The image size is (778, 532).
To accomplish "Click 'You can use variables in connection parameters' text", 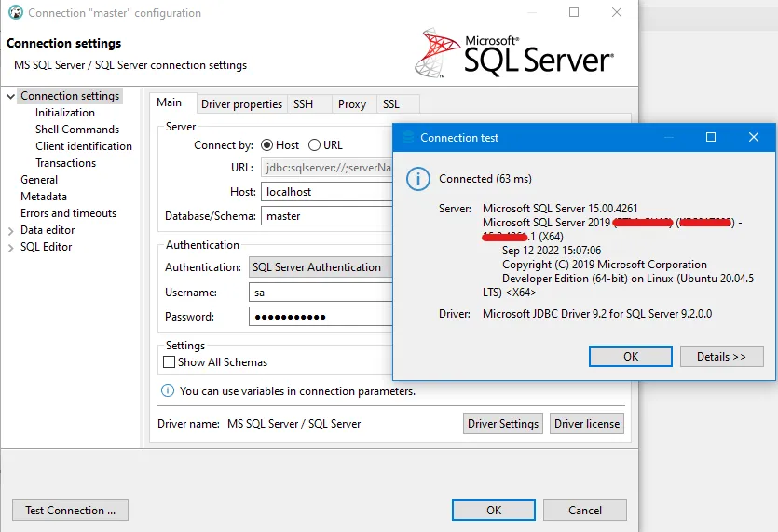I will point(298,391).
